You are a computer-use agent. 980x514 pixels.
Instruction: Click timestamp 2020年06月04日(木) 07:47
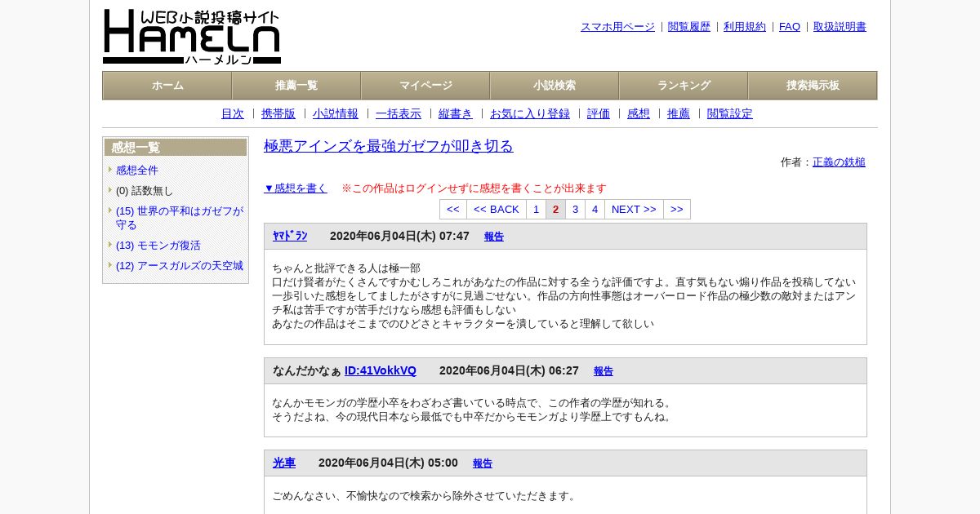click(x=399, y=237)
